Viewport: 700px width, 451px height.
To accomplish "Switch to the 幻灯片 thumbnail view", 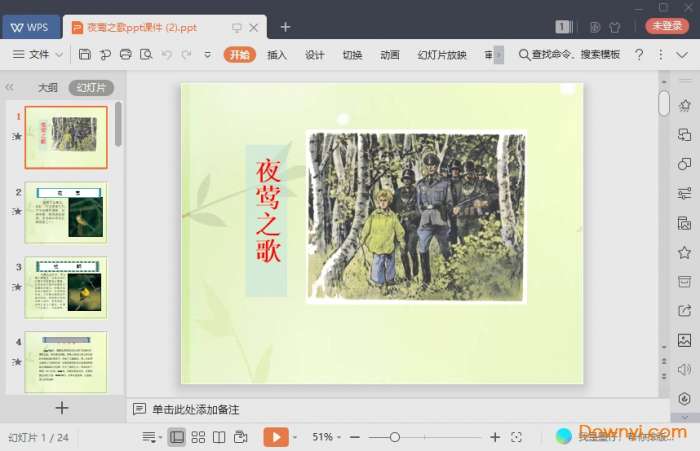I will (91, 88).
